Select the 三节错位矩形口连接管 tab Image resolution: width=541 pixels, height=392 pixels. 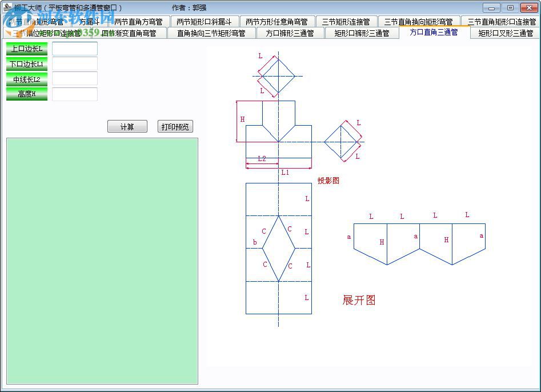(x=46, y=33)
